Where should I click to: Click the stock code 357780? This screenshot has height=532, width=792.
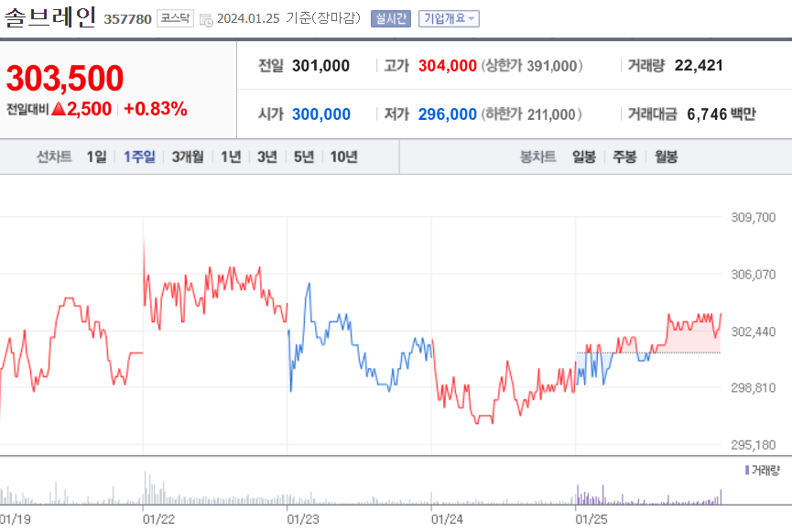coord(127,19)
